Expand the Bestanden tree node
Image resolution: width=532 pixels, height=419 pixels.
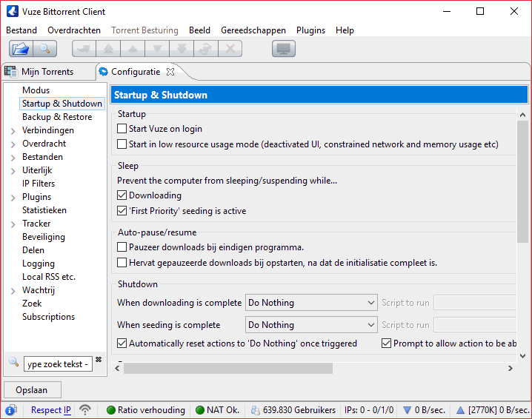[x=13, y=158]
